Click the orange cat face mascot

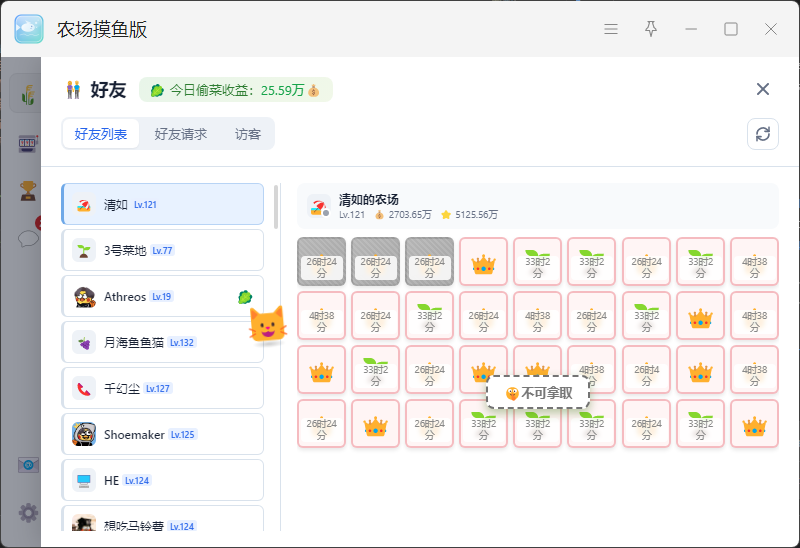(x=267, y=324)
